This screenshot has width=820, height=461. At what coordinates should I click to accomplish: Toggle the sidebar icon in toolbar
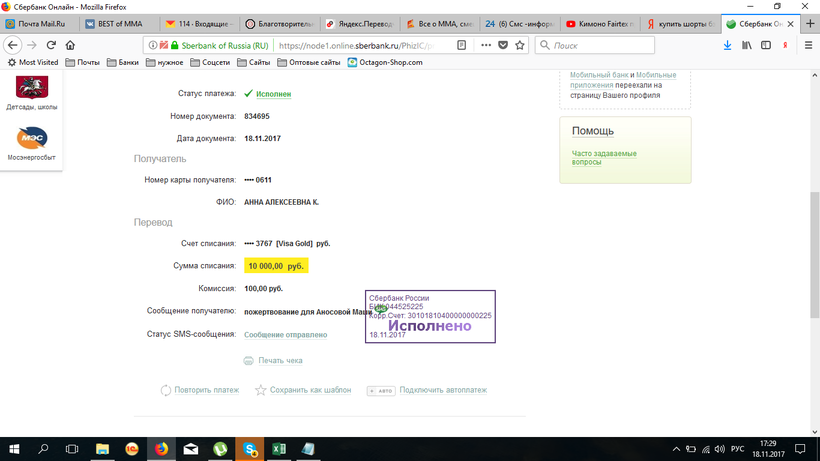766,45
